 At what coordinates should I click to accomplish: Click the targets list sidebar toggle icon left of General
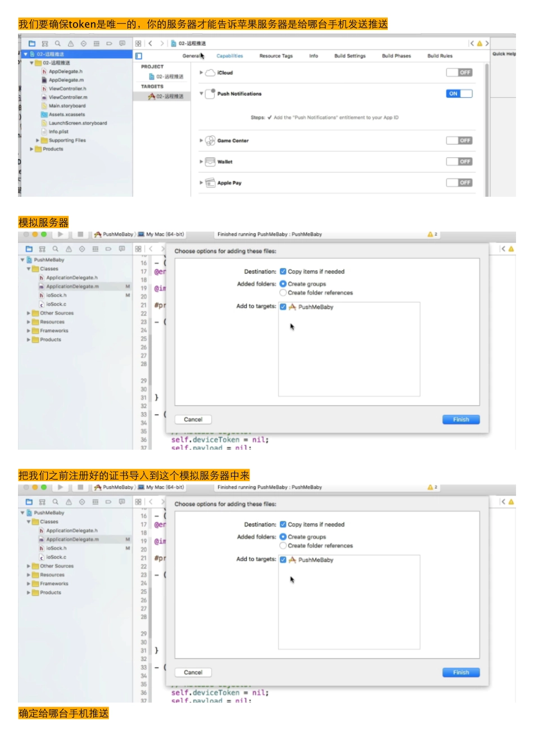(x=139, y=56)
